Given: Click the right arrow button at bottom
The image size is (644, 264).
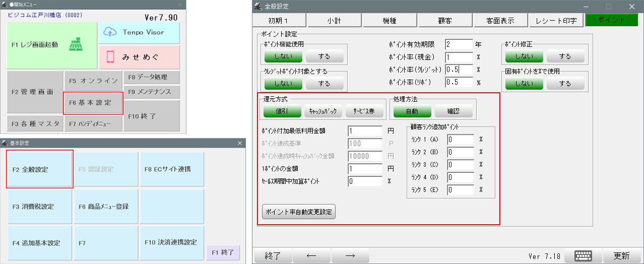Looking at the screenshot, I should point(350,255).
